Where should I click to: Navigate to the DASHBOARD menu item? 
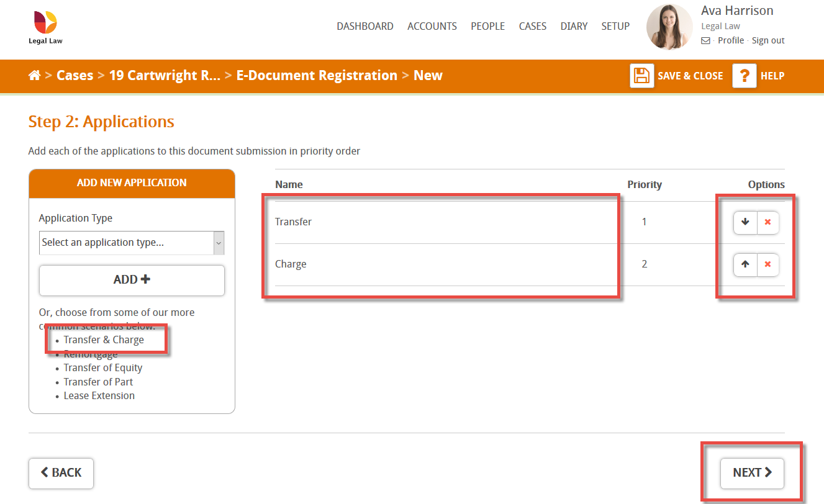[365, 26]
